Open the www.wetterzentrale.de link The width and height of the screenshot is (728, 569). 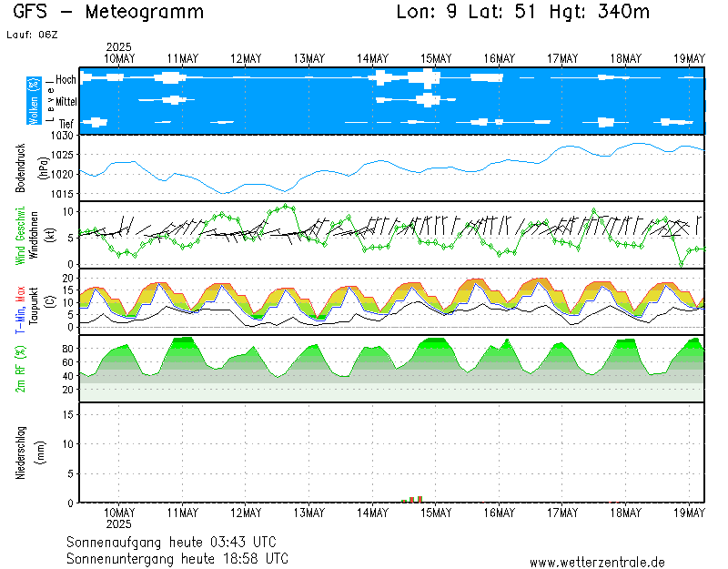pos(597,563)
